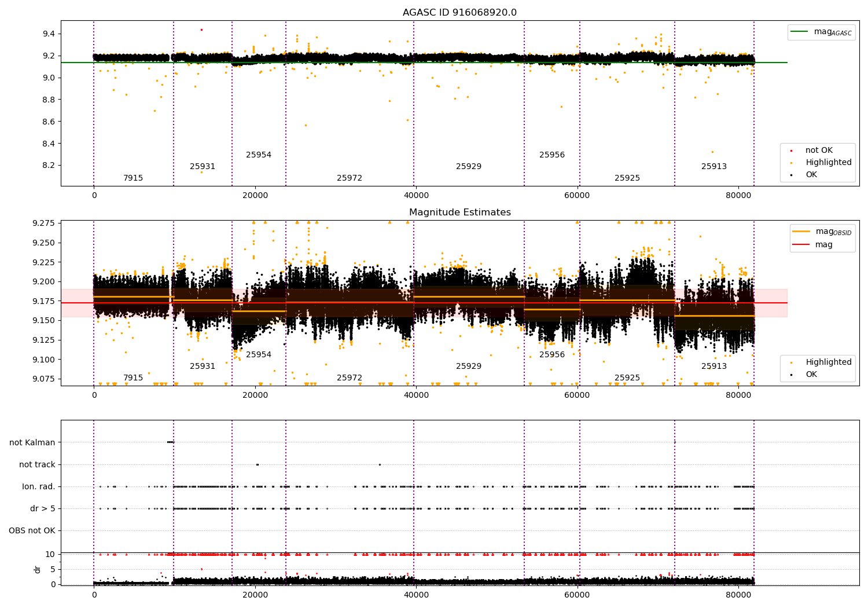Click 'Highlighted' in the Magnitude Estimates legend
Image resolution: width=868 pixels, height=608 pixels.
[829, 362]
